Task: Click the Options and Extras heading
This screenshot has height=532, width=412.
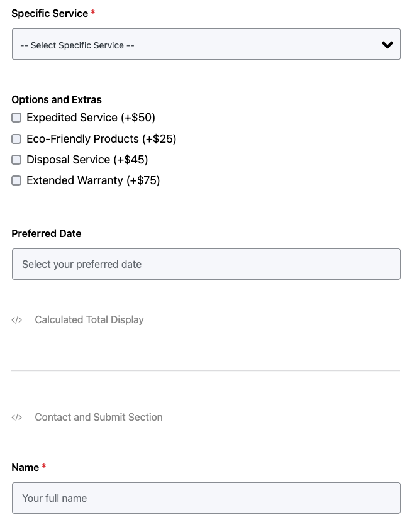Action: click(57, 99)
